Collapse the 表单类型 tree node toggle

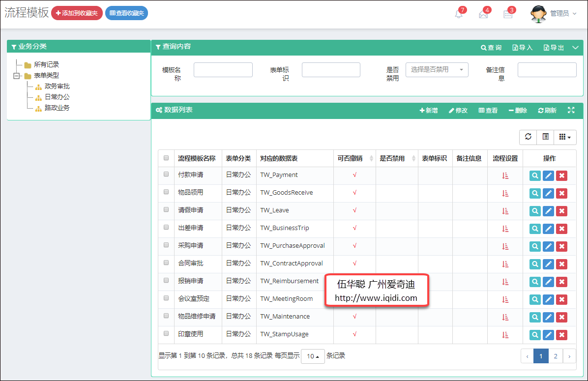17,76
